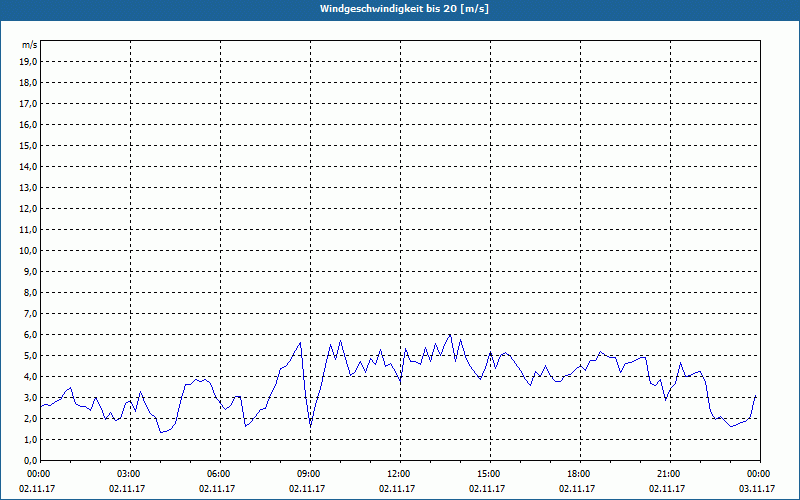This screenshot has height=500, width=800.
Task: Click the 15:00 x-axis time
Action: pos(489,474)
